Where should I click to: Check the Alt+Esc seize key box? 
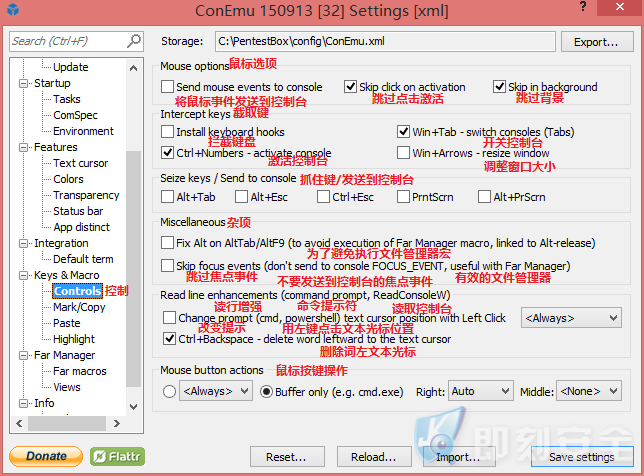[x=241, y=197]
